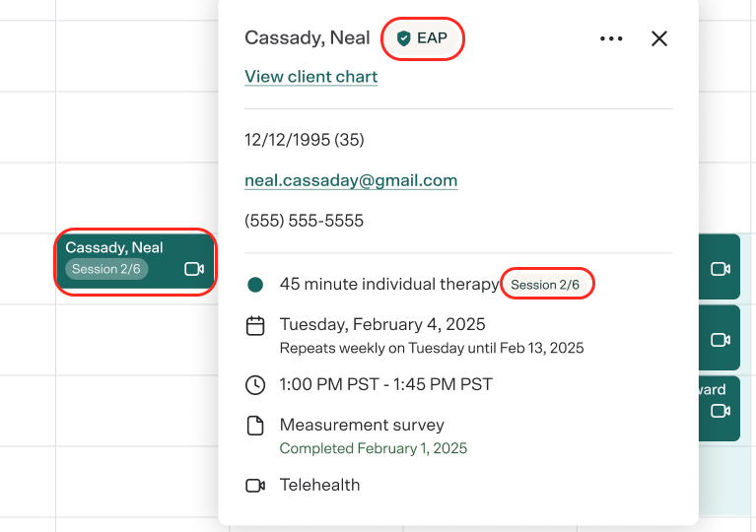
Task: Click Telehealth video camera icon
Action: [x=255, y=486]
